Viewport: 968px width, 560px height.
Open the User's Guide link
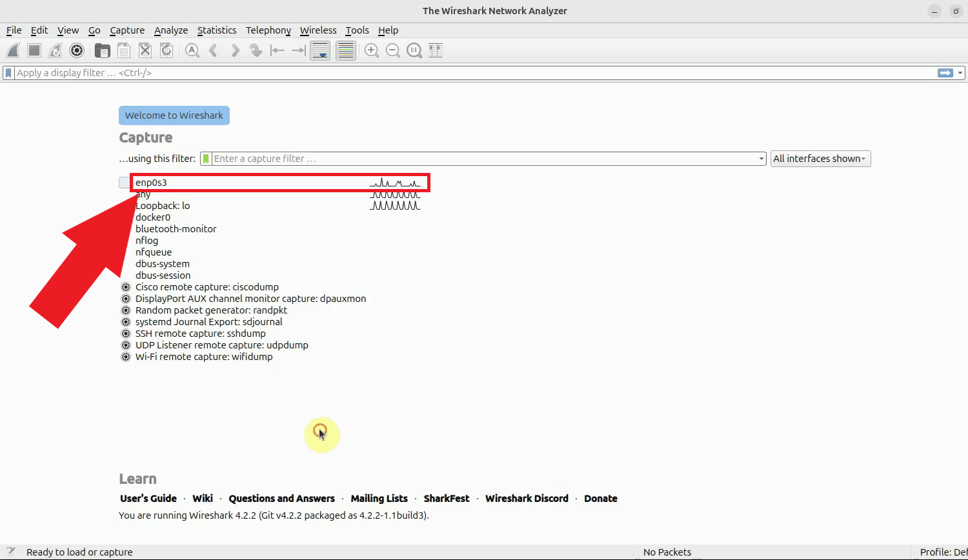pos(148,499)
